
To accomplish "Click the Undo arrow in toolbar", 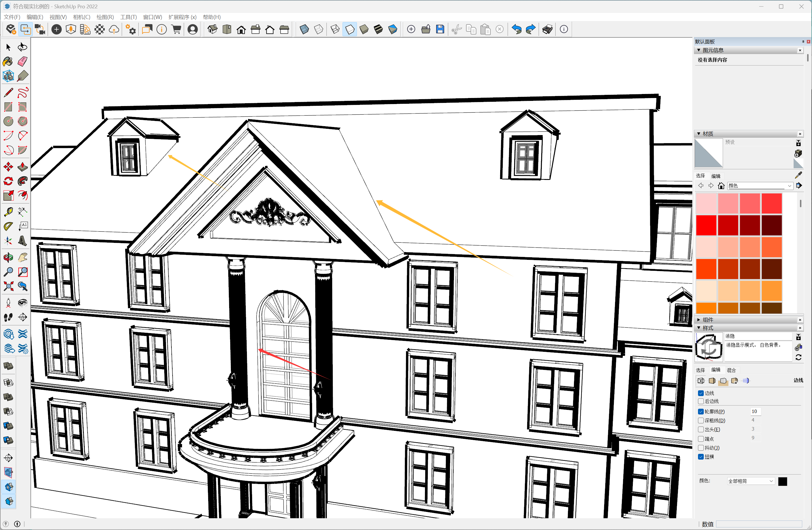I will point(516,29).
